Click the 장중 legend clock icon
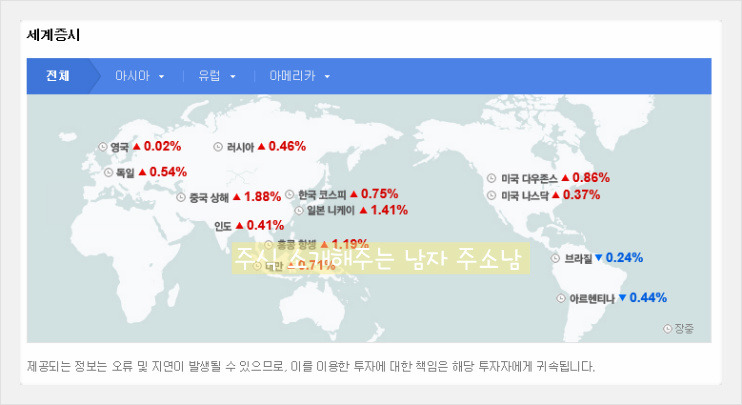742x405 pixels. tap(668, 328)
